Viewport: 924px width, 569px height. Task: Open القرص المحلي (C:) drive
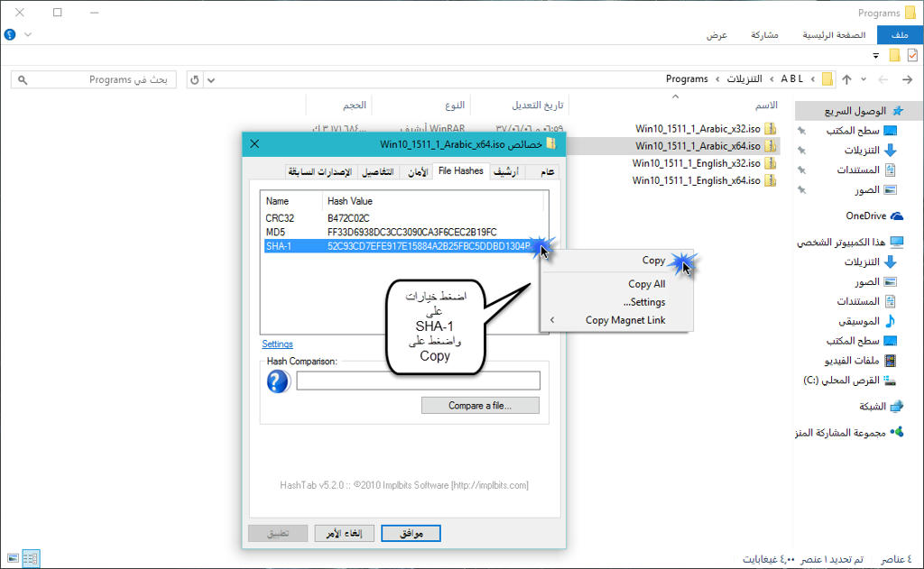841,380
